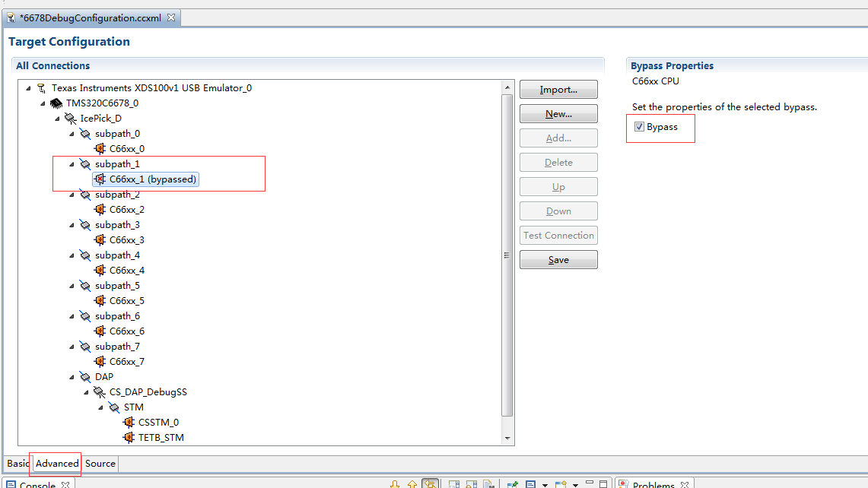Open the Problems view tab

(x=653, y=484)
